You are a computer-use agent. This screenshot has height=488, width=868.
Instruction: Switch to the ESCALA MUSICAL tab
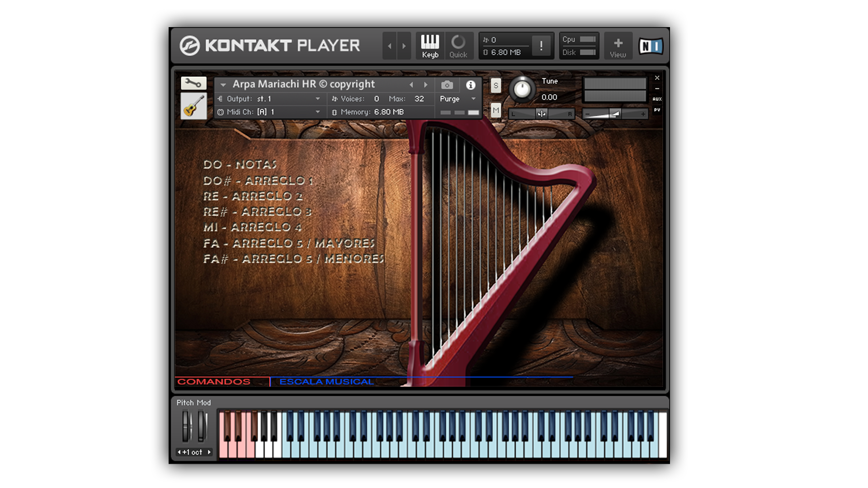326,381
